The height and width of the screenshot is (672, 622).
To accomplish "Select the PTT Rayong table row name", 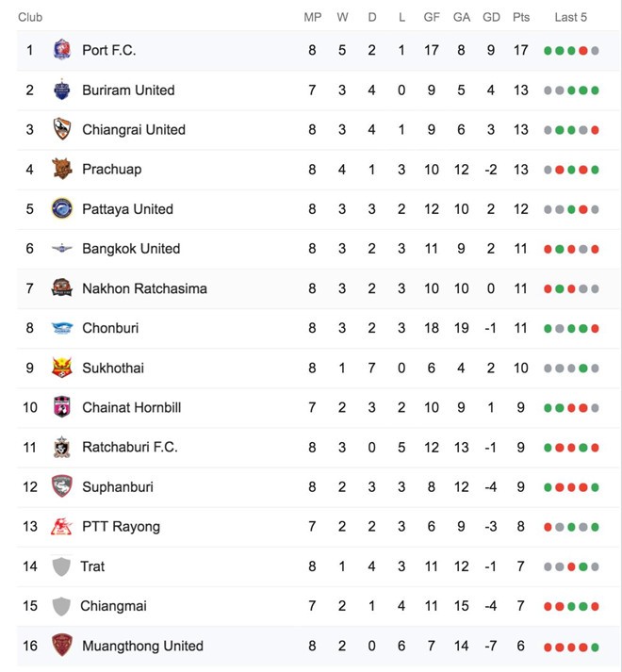I will pyautogui.click(x=121, y=527).
